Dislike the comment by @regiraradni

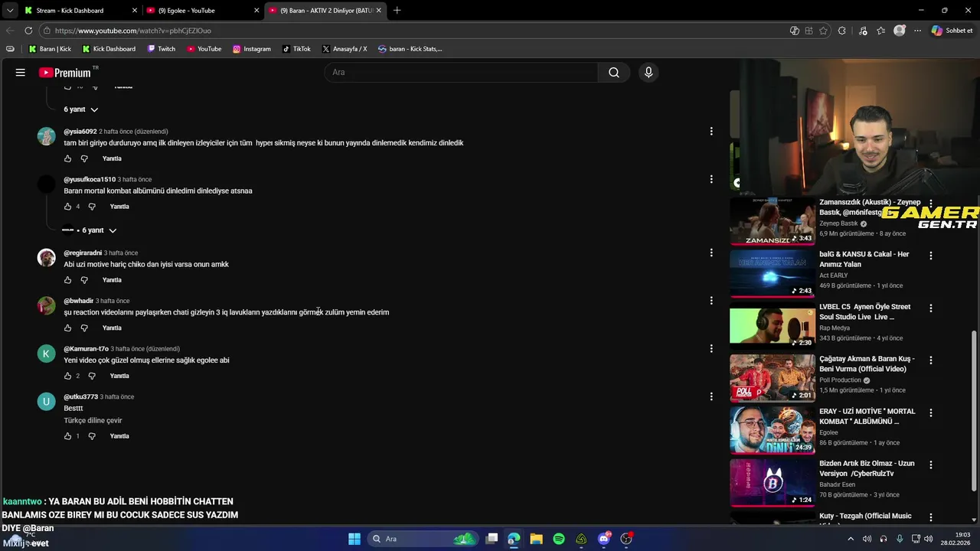[x=84, y=280]
